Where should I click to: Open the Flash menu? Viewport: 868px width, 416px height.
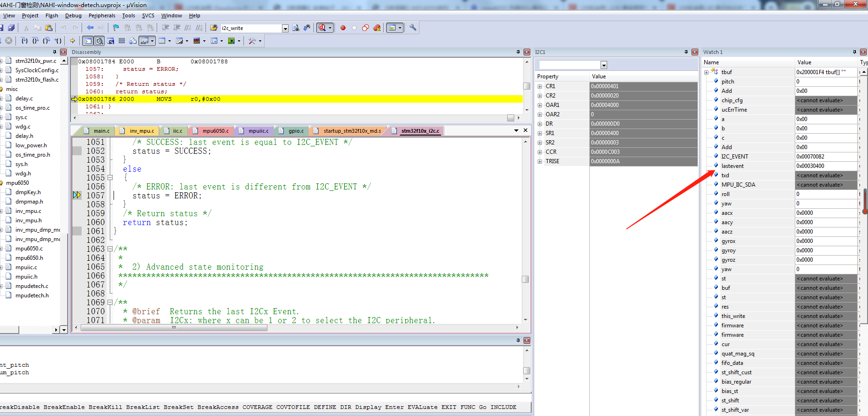(52, 15)
